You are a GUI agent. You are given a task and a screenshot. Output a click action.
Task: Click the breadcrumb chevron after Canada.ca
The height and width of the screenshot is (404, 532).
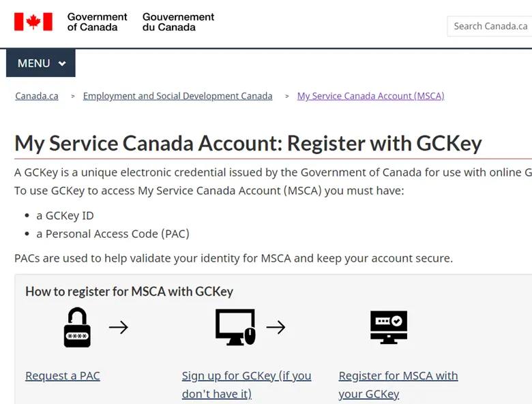(73, 97)
